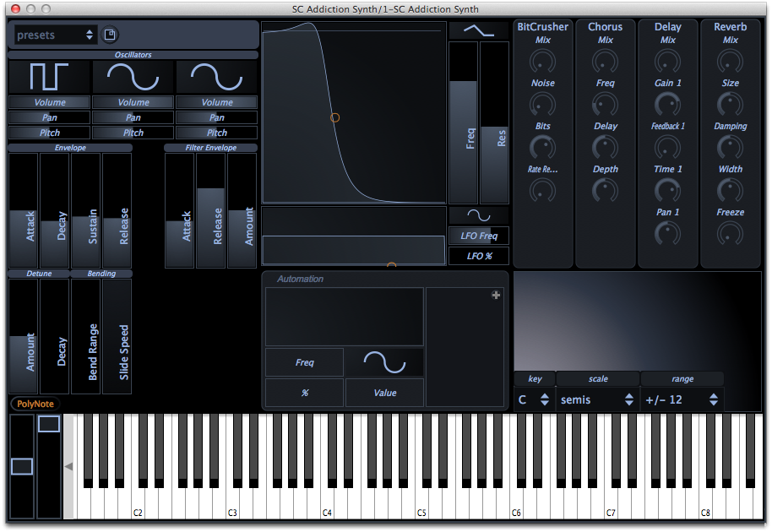This screenshot has height=532, width=772.
Task: Click the LFO Freq control
Action: [x=479, y=236]
